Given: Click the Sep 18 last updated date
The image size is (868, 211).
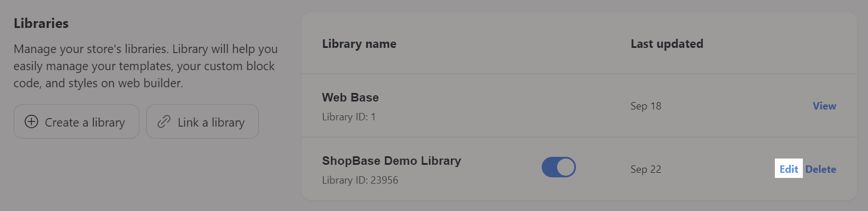Looking at the screenshot, I should click(646, 106).
